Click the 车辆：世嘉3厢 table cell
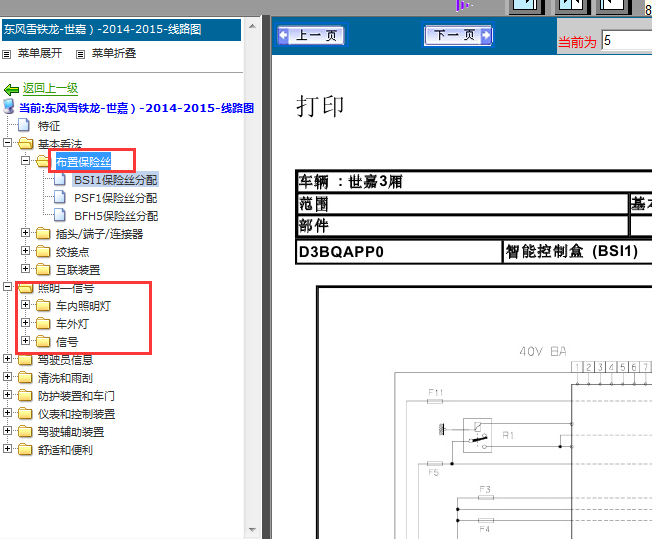 475,182
